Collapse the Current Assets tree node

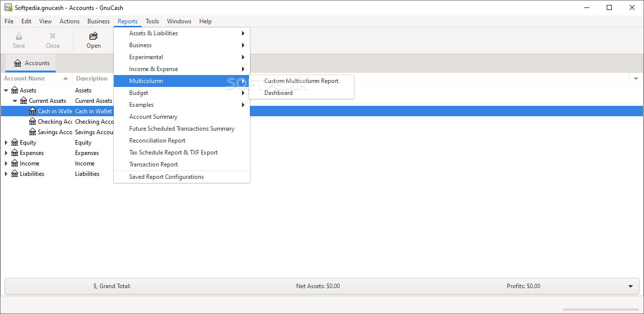15,101
